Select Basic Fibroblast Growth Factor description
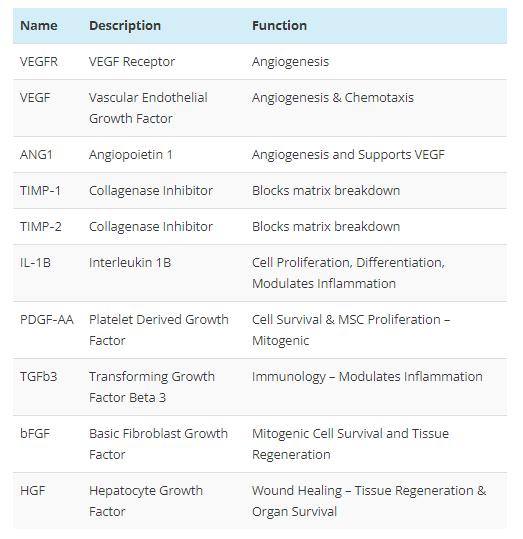This screenshot has height=539, width=523. coord(159,444)
